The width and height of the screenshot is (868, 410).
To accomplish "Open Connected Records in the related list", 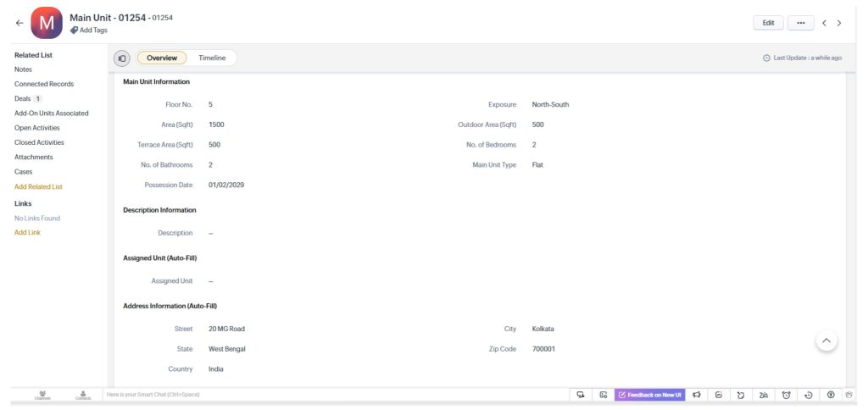I will 44,84.
